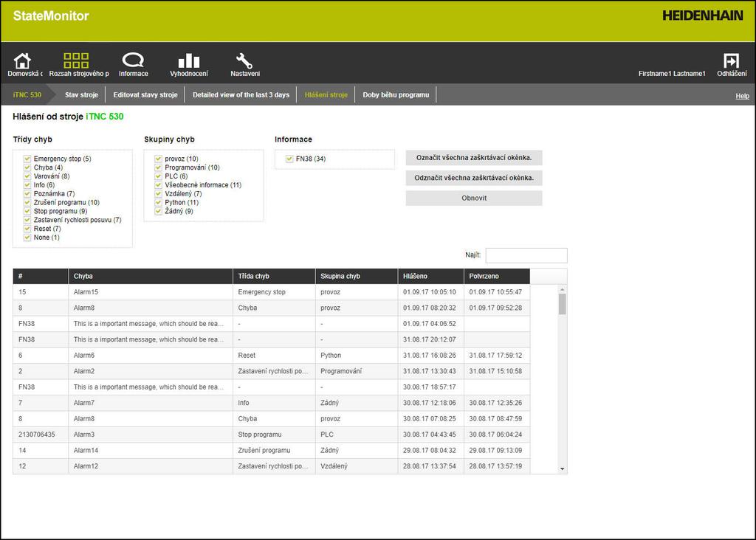Toggle the FN38 (34) checkbox
The height and width of the screenshot is (540, 756).
pyautogui.click(x=289, y=159)
